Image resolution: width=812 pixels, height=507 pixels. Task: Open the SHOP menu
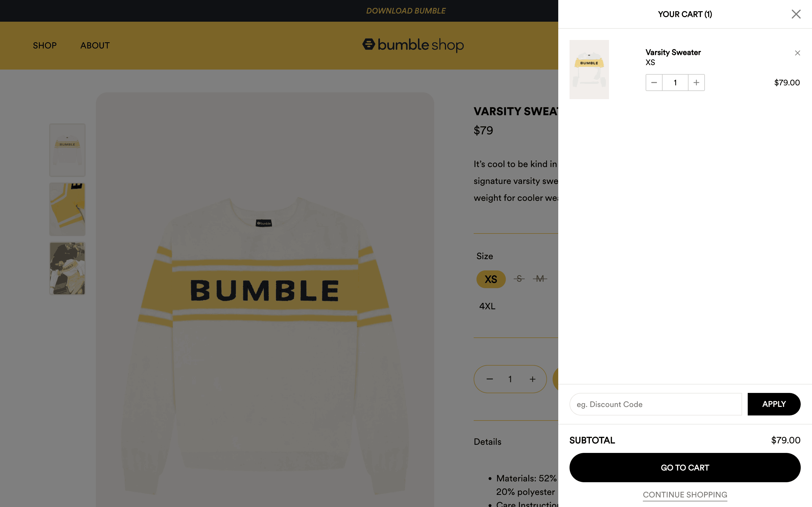point(45,46)
